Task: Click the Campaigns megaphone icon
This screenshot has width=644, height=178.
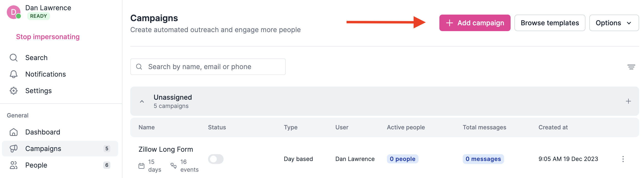Action: [x=14, y=148]
